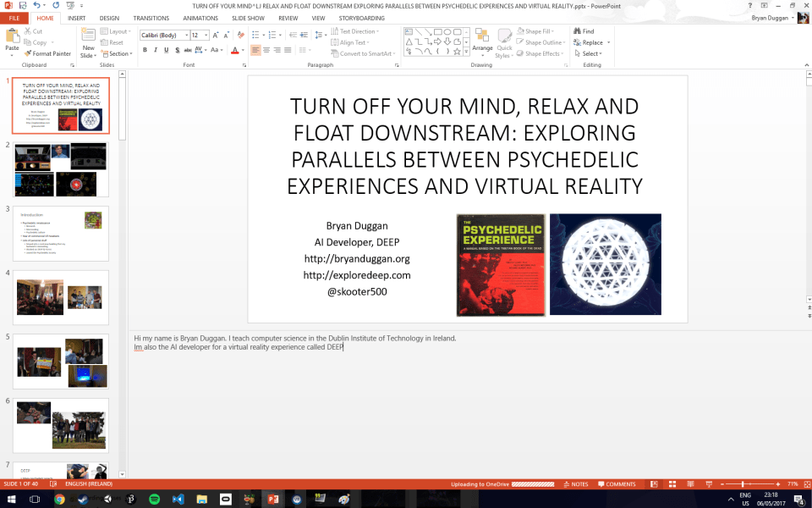Click the NOTES button in the status bar
The height and width of the screenshot is (508, 812).
(x=576, y=483)
